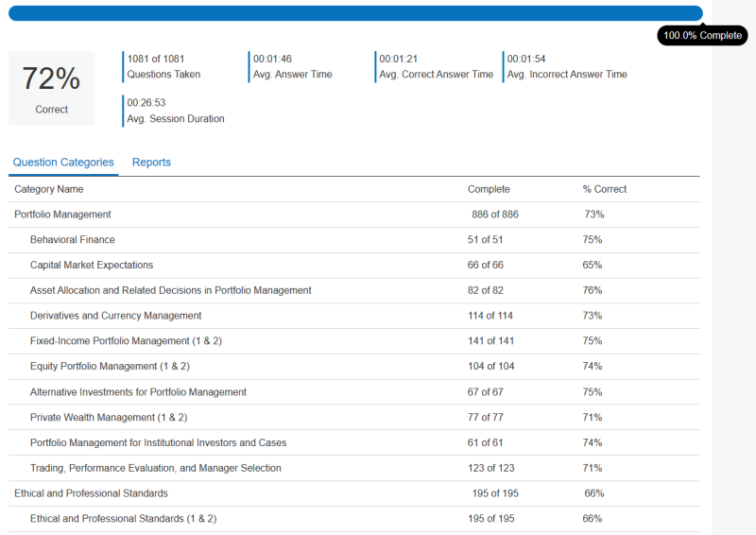This screenshot has width=756, height=535.
Task: Click the Complete column header
Action: (x=489, y=189)
